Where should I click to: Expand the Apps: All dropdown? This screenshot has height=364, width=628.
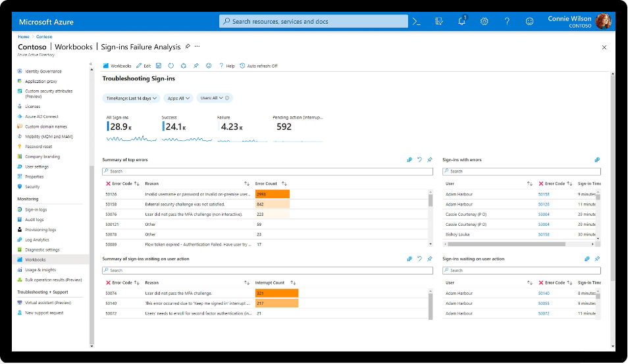178,98
